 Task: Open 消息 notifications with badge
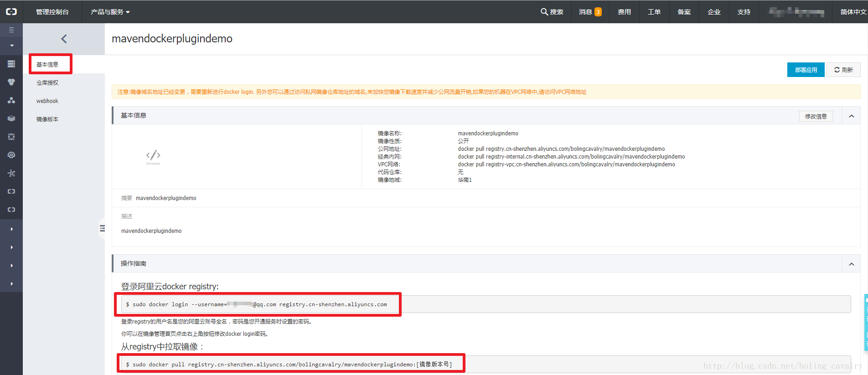tap(590, 12)
